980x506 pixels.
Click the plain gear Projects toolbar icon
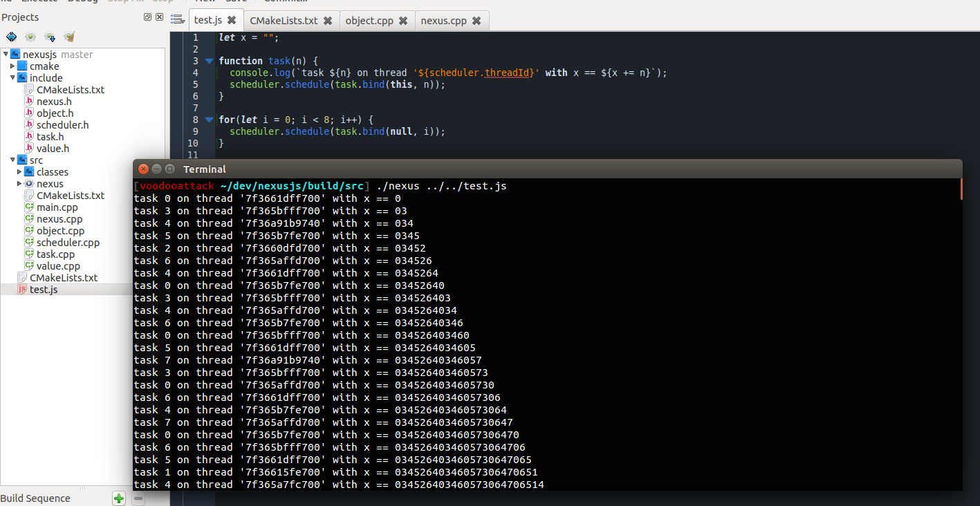pos(30,37)
